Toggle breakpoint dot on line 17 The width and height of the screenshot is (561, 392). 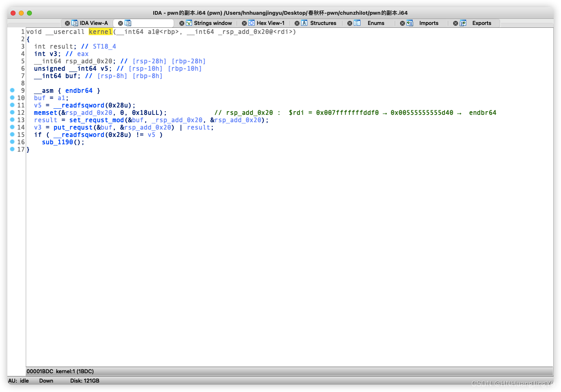tap(12, 149)
